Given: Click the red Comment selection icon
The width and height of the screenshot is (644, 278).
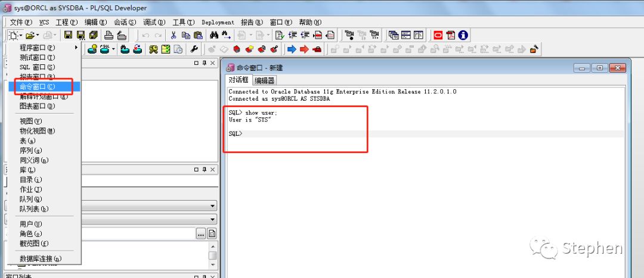Looking at the screenshot, I should pos(317,35).
